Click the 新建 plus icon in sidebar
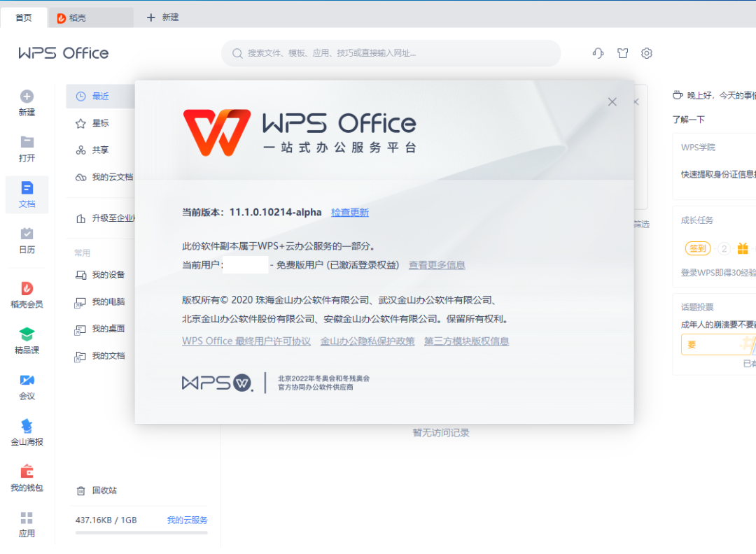The width and height of the screenshot is (756, 554). click(x=27, y=97)
